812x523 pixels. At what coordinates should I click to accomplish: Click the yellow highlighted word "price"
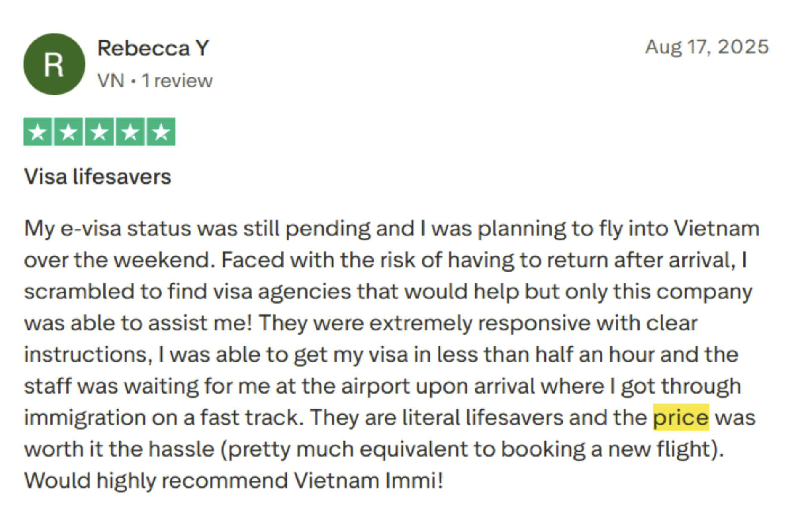pyautogui.click(x=680, y=417)
